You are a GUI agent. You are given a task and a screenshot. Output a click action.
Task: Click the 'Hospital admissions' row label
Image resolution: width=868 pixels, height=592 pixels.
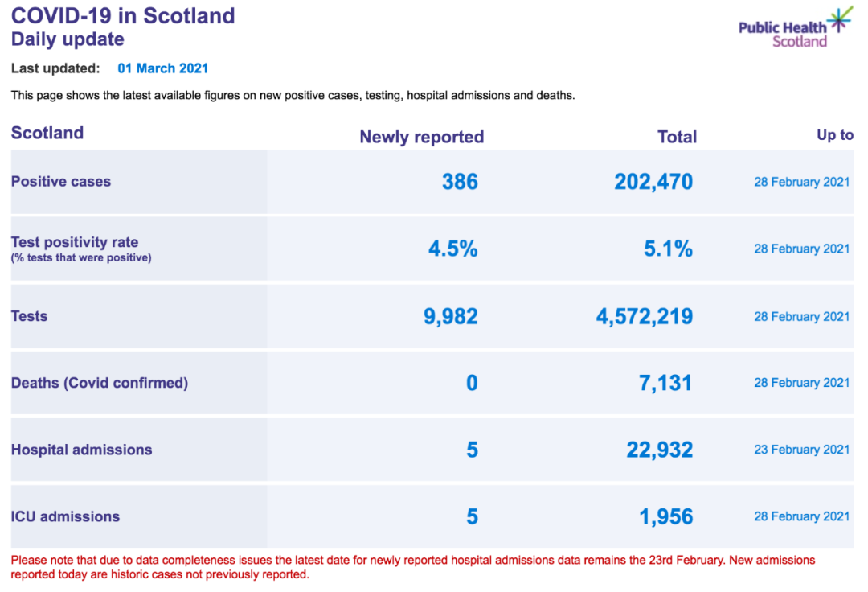(81, 450)
